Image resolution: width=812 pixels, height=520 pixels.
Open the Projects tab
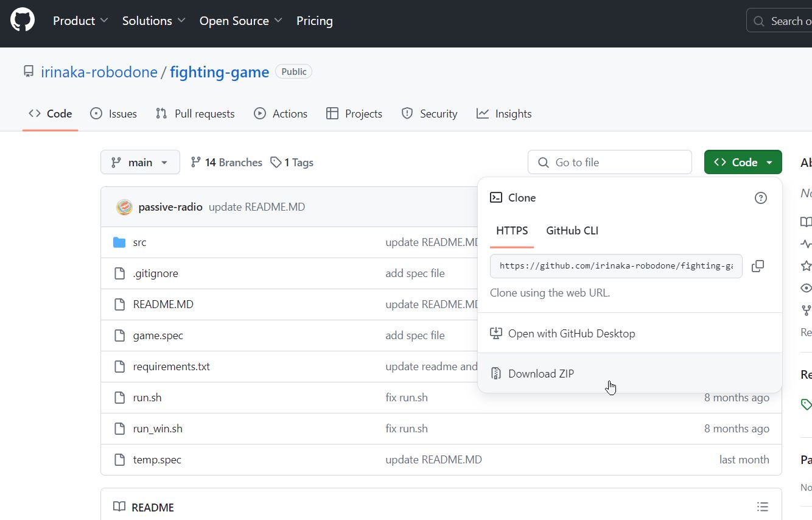tap(354, 114)
